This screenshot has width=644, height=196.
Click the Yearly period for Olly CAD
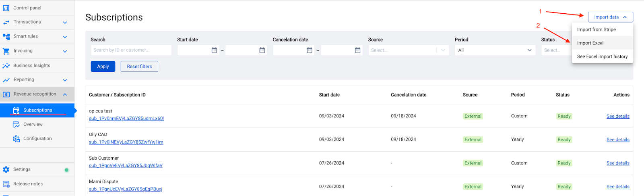518,140
